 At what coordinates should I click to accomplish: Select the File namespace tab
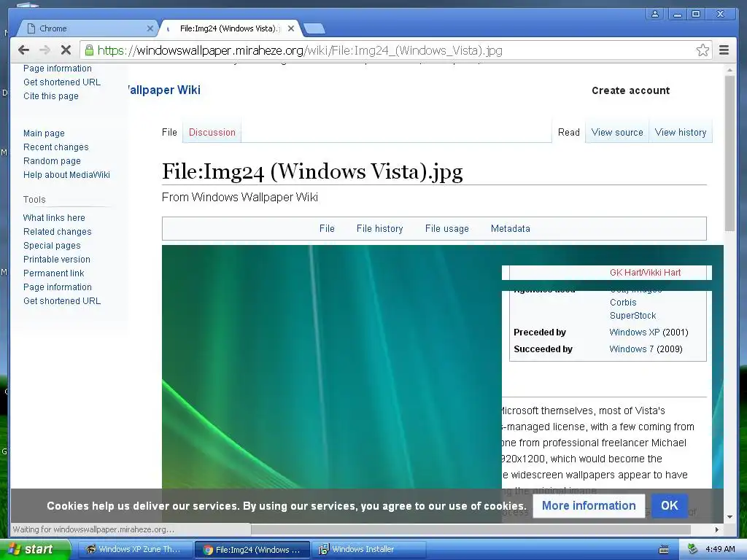point(169,133)
